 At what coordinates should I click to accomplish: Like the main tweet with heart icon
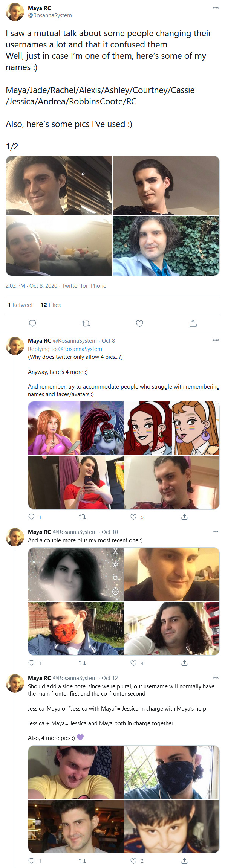coord(139,323)
